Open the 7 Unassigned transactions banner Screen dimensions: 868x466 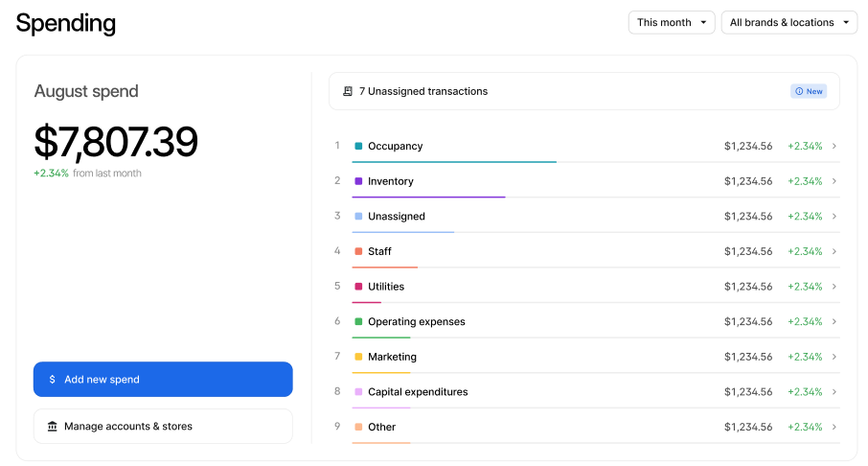(x=583, y=92)
